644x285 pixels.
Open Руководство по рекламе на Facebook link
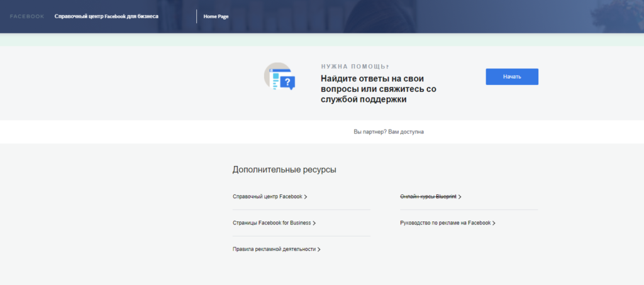point(445,223)
